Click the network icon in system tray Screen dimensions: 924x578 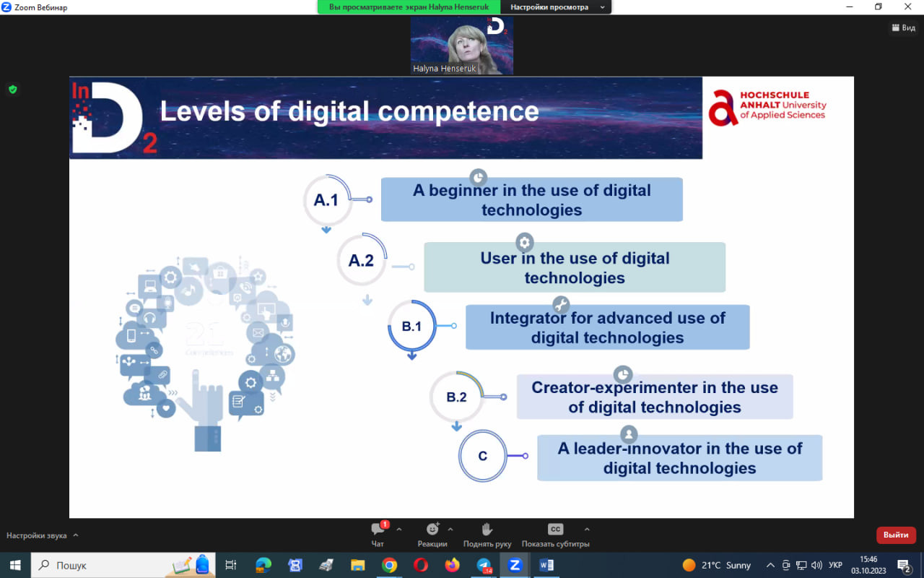[x=801, y=565]
